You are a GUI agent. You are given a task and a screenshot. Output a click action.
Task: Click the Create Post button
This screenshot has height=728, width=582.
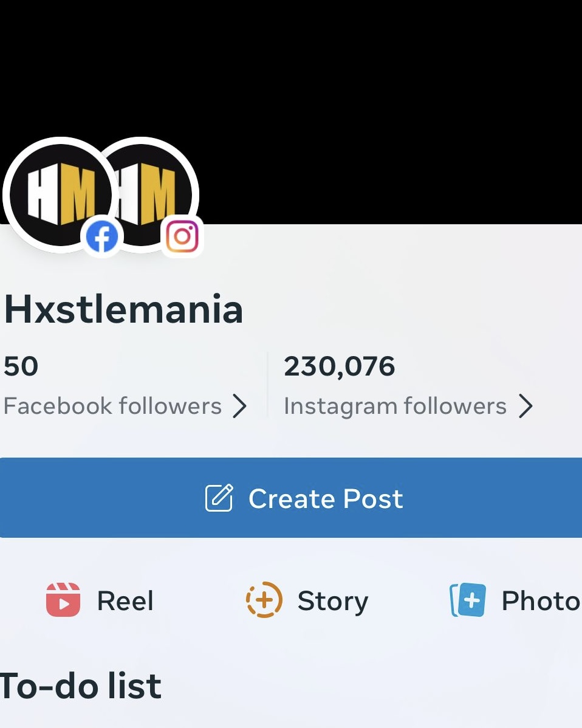pos(291,498)
